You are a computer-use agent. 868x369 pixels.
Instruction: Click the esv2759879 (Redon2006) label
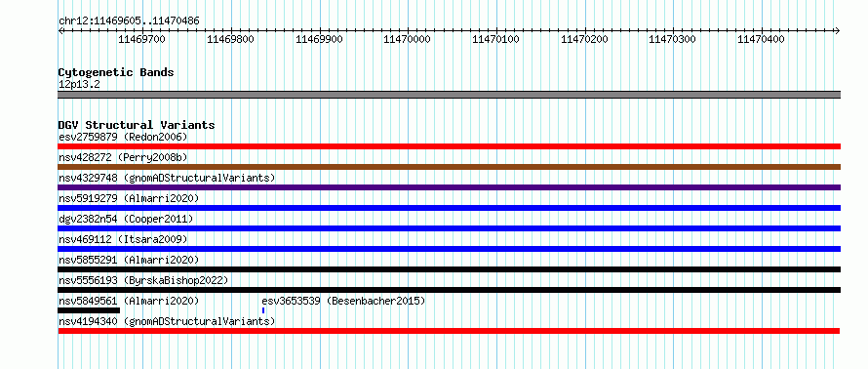124,137
